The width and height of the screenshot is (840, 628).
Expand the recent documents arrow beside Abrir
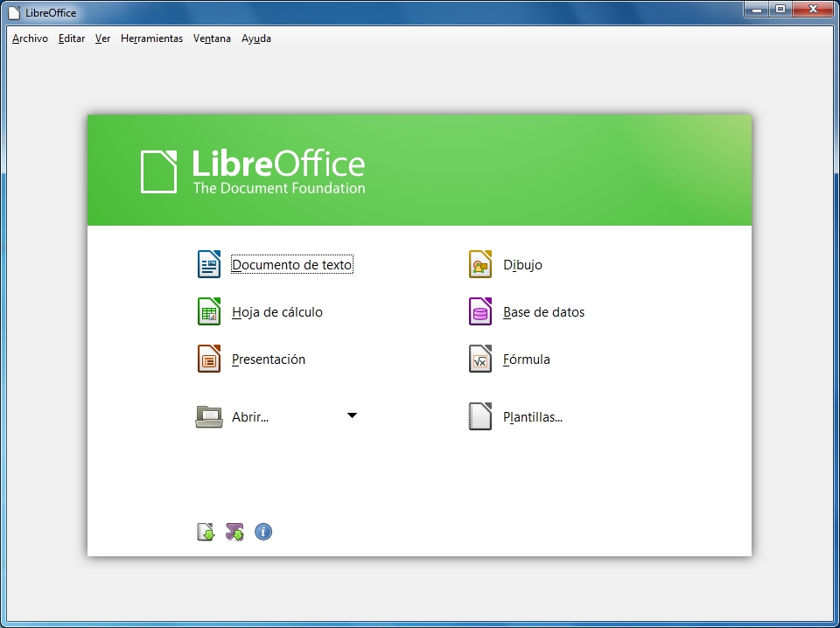352,415
